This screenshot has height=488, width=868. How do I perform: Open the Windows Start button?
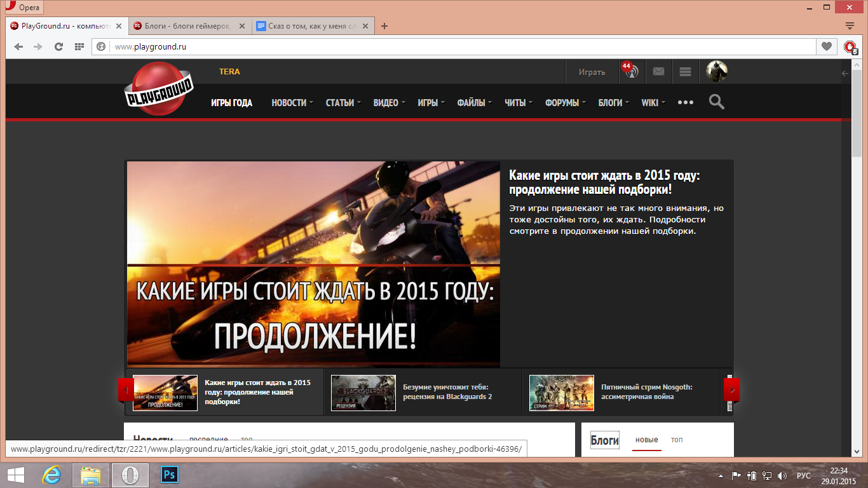(x=16, y=475)
